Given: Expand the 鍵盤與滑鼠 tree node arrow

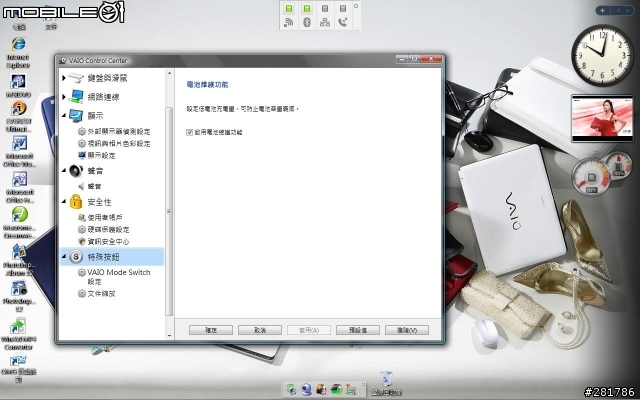Looking at the screenshot, I should [x=64, y=78].
